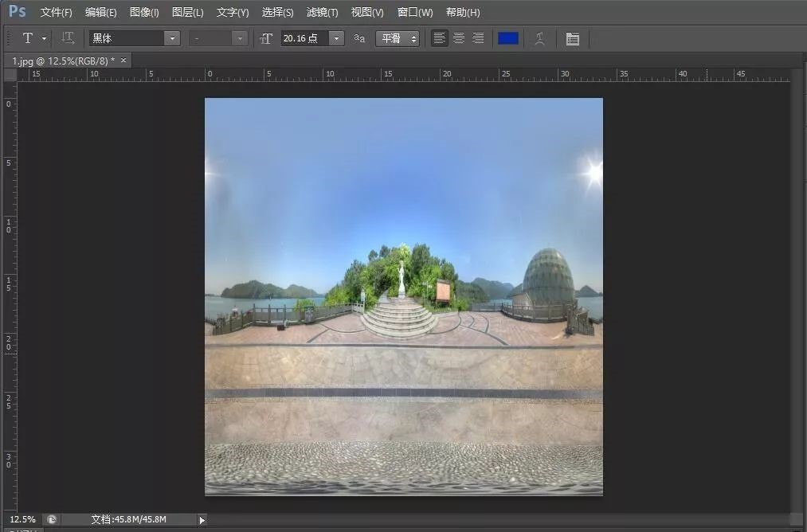The width and height of the screenshot is (807, 532).
Task: Click the 文档:45.8M/45.8M status text
Action: coord(129,519)
